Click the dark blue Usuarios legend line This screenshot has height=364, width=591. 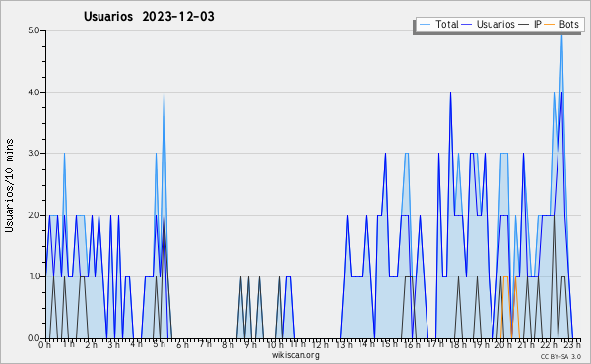pyautogui.click(x=467, y=25)
